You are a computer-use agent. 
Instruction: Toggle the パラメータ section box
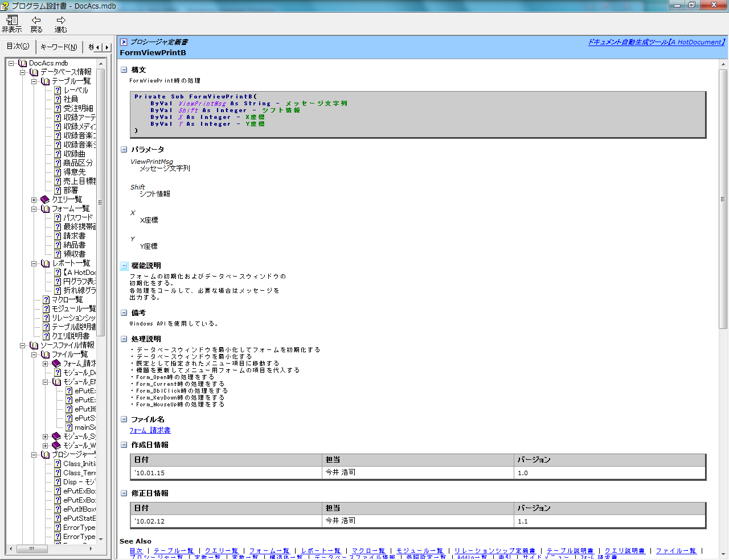point(124,150)
